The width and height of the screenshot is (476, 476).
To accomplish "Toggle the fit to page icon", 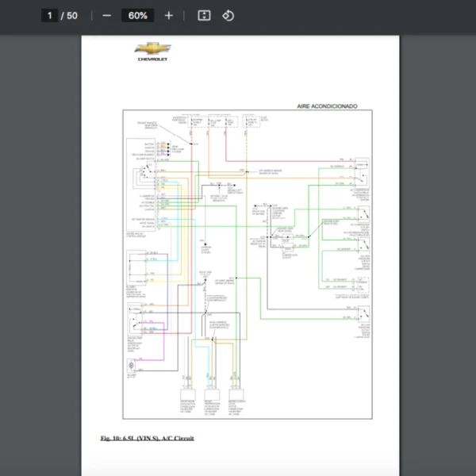I will click(x=204, y=16).
